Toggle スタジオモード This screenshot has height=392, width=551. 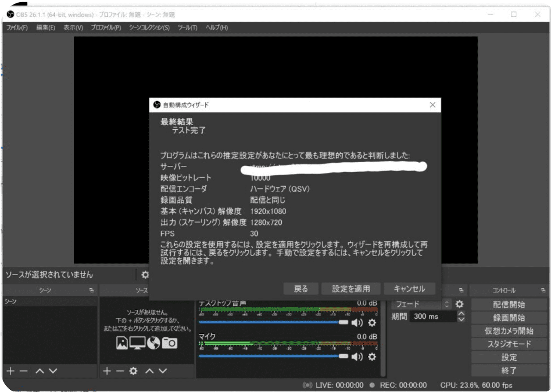pyautogui.click(x=509, y=344)
